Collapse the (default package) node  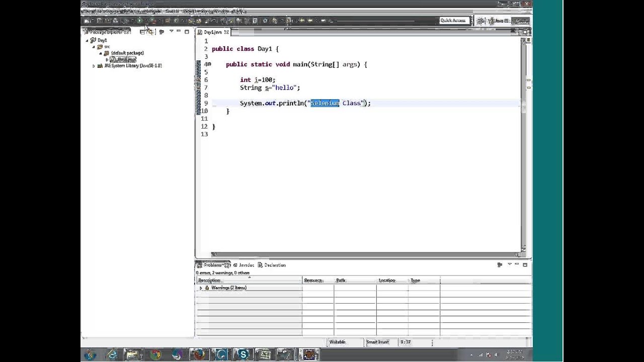pyautogui.click(x=101, y=53)
